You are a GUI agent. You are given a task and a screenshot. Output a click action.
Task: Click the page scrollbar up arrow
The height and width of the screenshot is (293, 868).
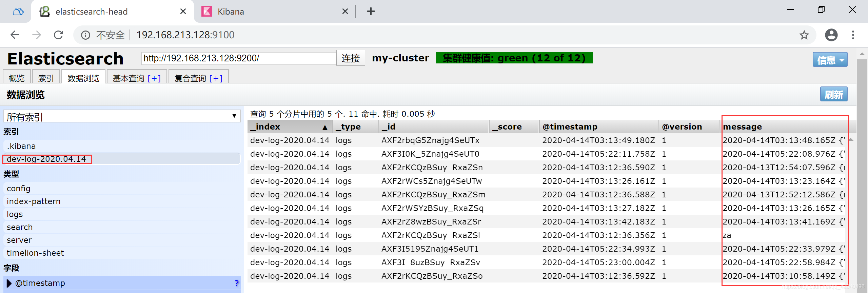[862, 54]
